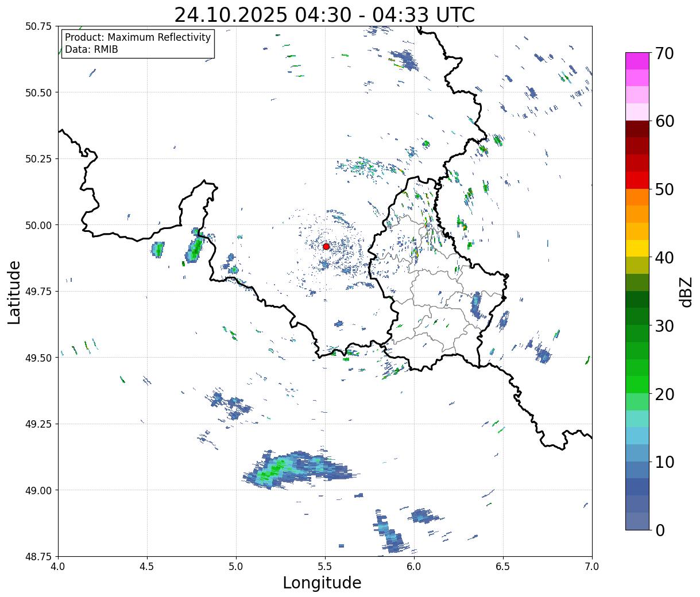This screenshot has width=700, height=597.
Task: Click the latitude tick label 49.25
Action: [38, 424]
